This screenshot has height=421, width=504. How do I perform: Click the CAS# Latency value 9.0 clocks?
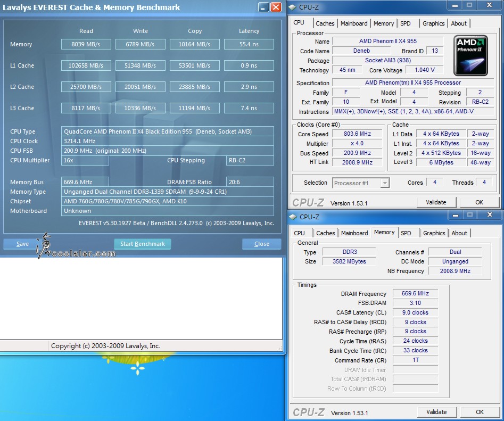pos(415,312)
